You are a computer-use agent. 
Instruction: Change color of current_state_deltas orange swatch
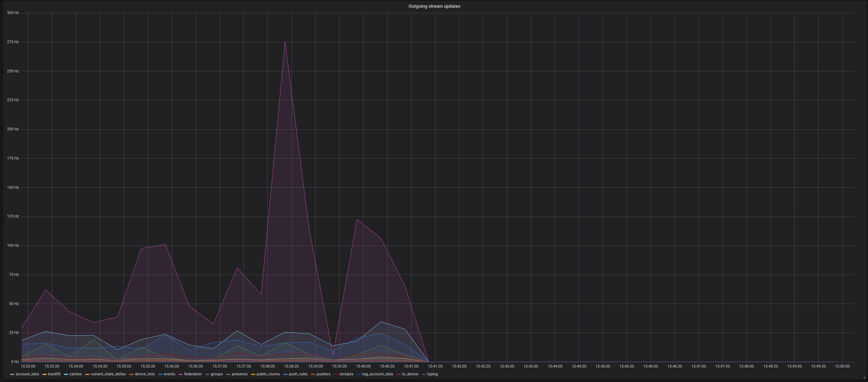(87, 374)
